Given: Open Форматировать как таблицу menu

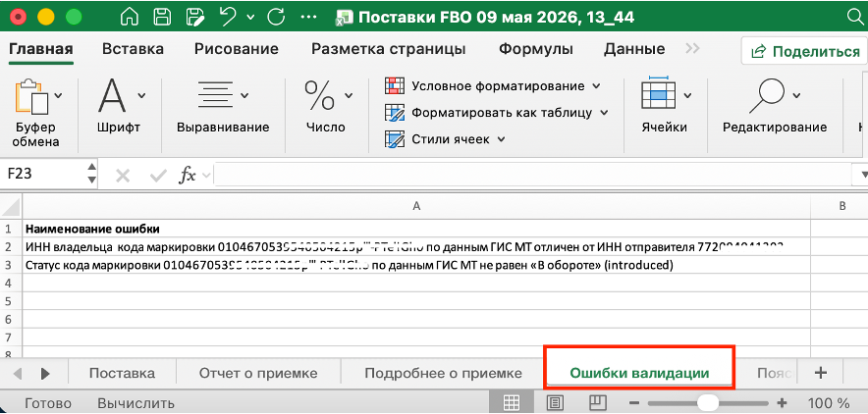Looking at the screenshot, I should (497, 113).
